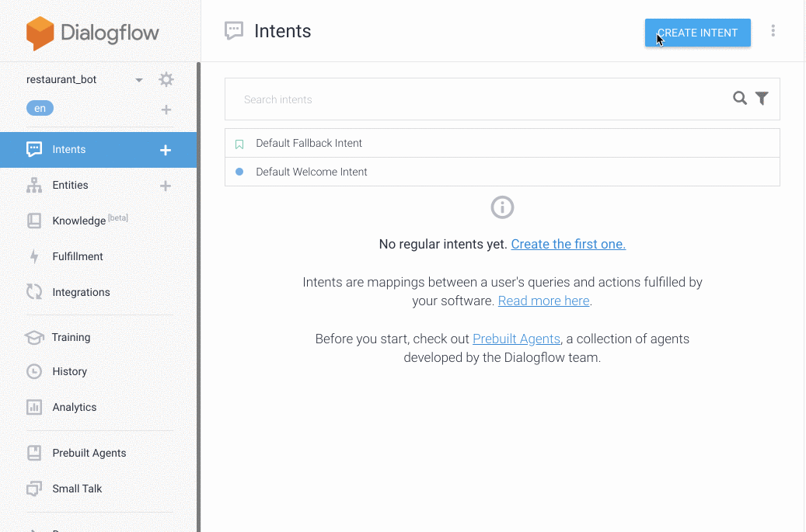This screenshot has width=806, height=532.
Task: Open History section
Action: (x=69, y=371)
